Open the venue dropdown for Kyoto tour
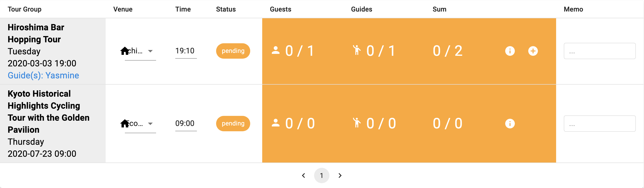 click(150, 124)
